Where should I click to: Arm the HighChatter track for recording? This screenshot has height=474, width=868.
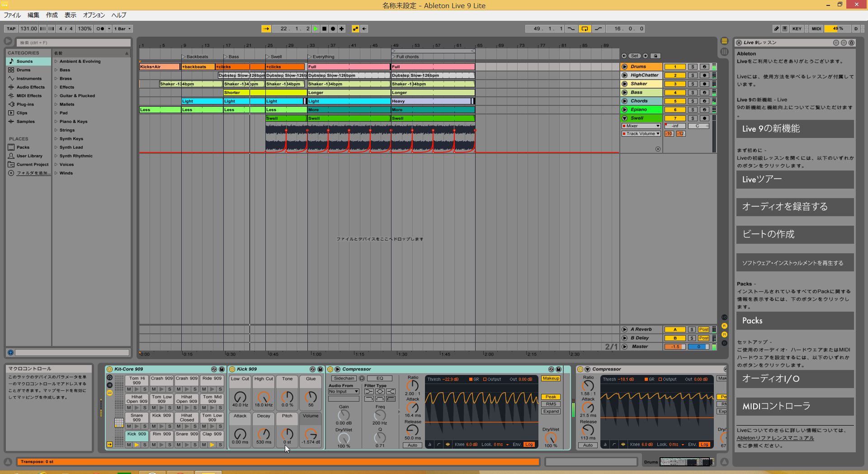pyautogui.click(x=704, y=75)
